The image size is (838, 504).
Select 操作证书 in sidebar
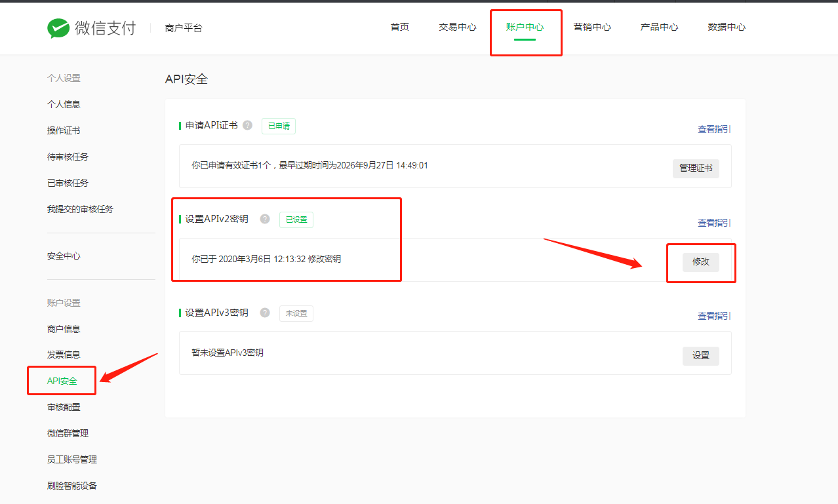(64, 130)
